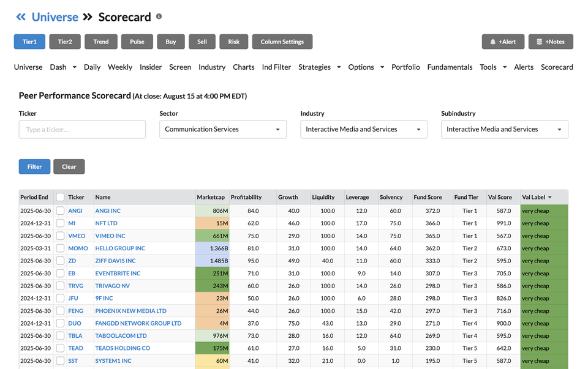Open FANGDD NETWORK GROUP LTD link
Image resolution: width=588 pixels, height=369 pixels.
138,323
